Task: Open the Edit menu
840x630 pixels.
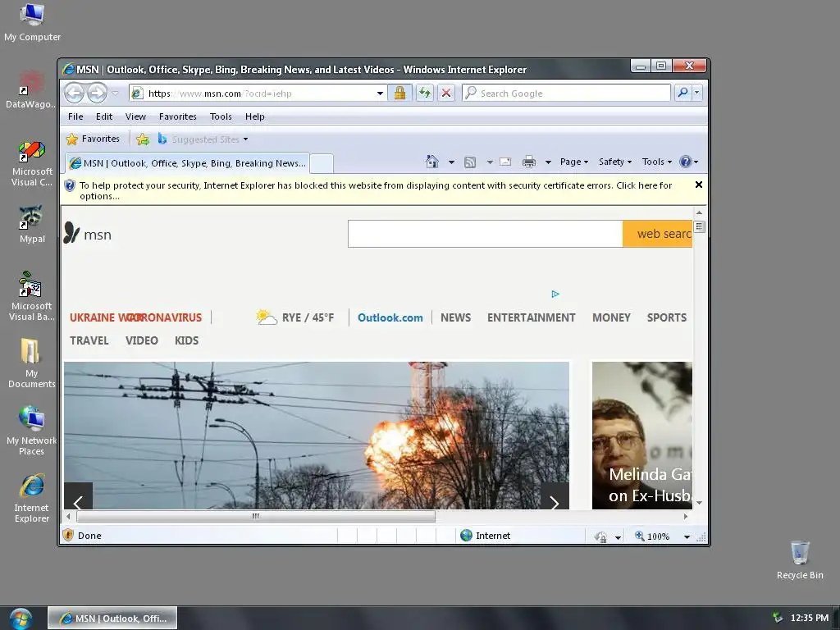Action: coord(104,116)
